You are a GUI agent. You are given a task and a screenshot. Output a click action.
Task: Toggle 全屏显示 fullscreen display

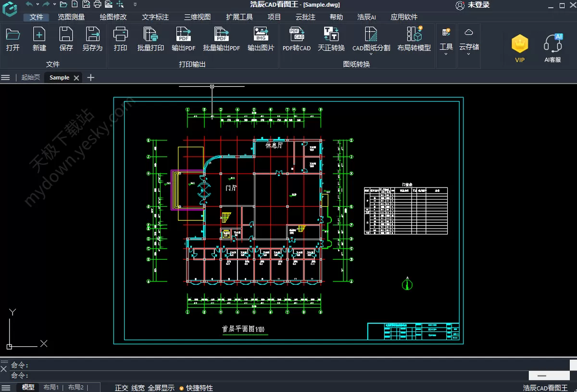coord(161,388)
